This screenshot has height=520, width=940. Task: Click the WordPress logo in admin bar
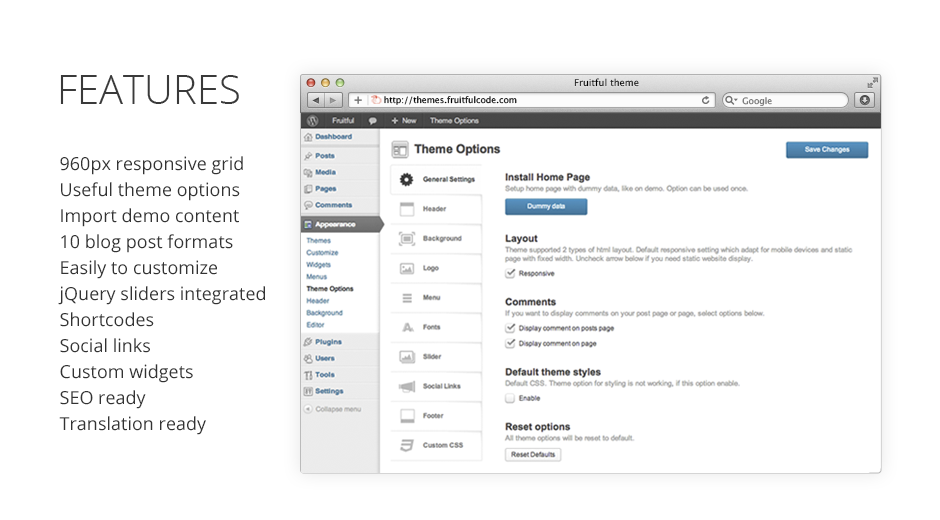pyautogui.click(x=313, y=120)
